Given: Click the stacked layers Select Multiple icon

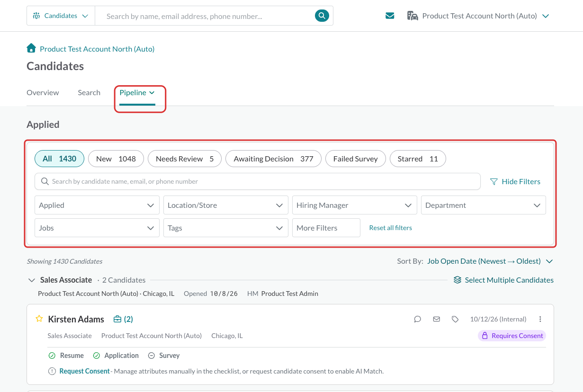Looking at the screenshot, I should tap(457, 280).
